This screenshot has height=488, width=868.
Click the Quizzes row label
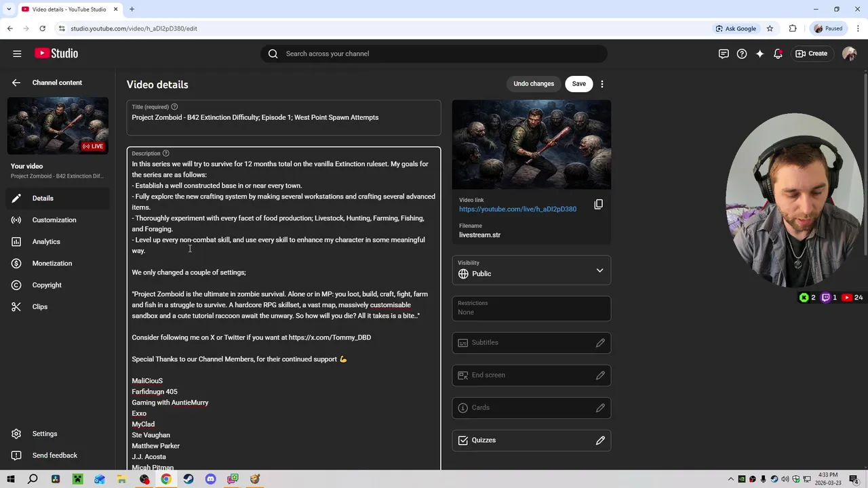(484, 441)
